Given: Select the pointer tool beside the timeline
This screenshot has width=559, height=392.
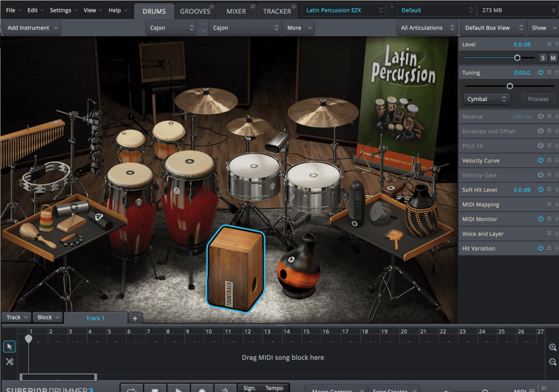Looking at the screenshot, I should point(9,346).
